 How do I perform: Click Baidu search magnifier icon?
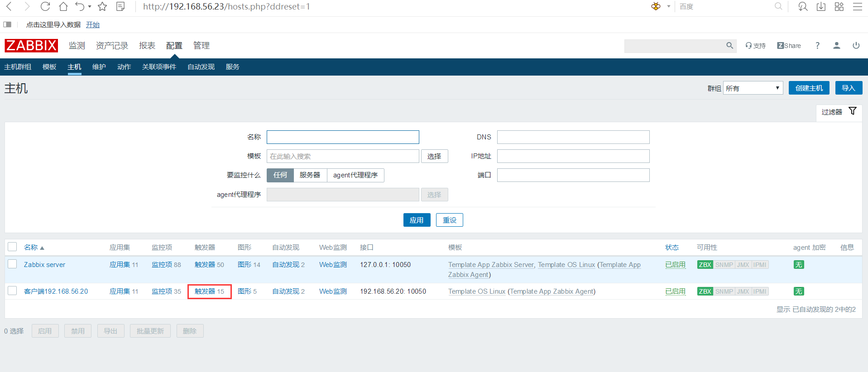778,6
